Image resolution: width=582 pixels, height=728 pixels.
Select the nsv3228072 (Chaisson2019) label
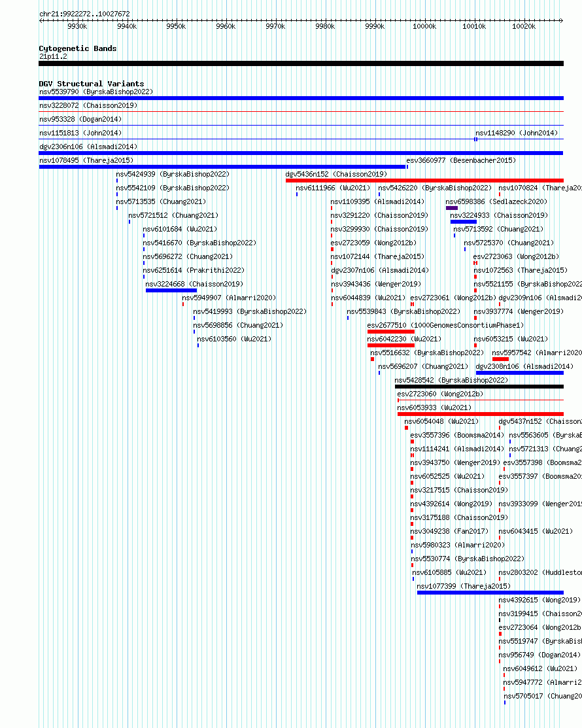88,106
